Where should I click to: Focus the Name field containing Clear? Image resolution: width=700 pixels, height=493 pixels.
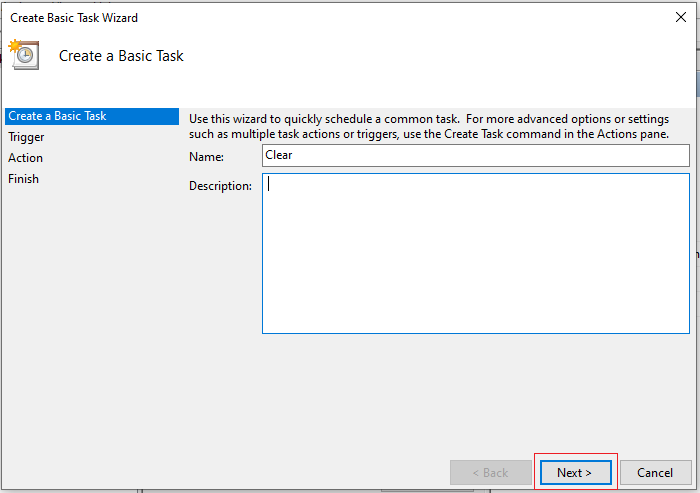[x=475, y=155]
